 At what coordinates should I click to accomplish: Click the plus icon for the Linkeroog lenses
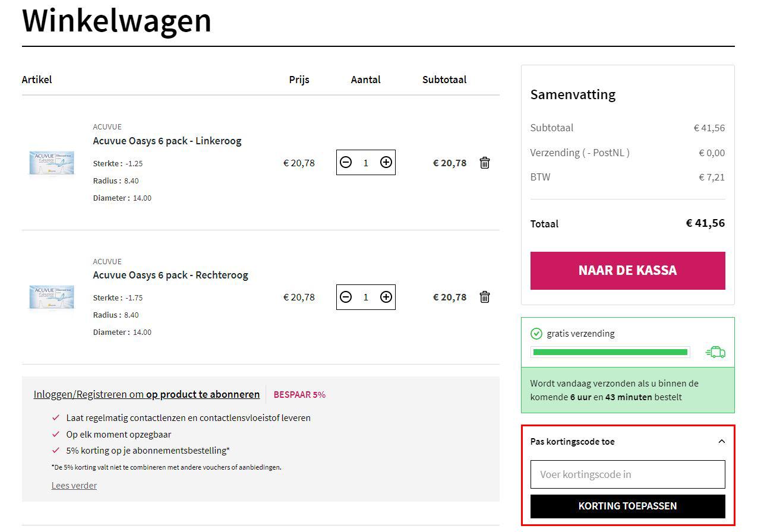(x=386, y=162)
